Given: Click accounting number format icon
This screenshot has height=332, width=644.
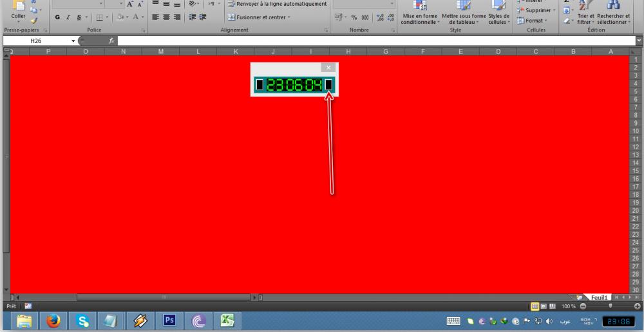Looking at the screenshot, I should click(339, 17).
